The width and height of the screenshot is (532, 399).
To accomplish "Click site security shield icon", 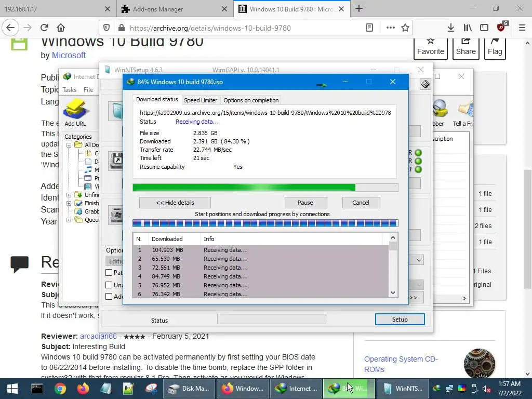I will tap(107, 28).
